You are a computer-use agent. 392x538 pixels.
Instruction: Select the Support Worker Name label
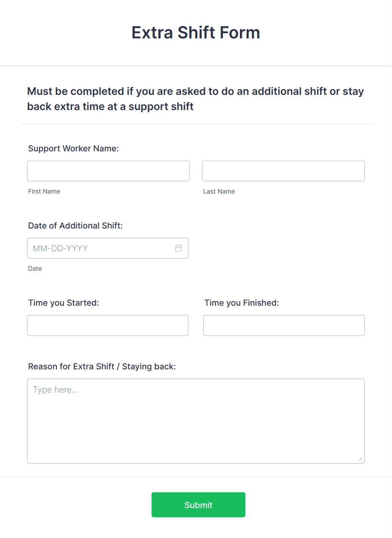coord(73,148)
